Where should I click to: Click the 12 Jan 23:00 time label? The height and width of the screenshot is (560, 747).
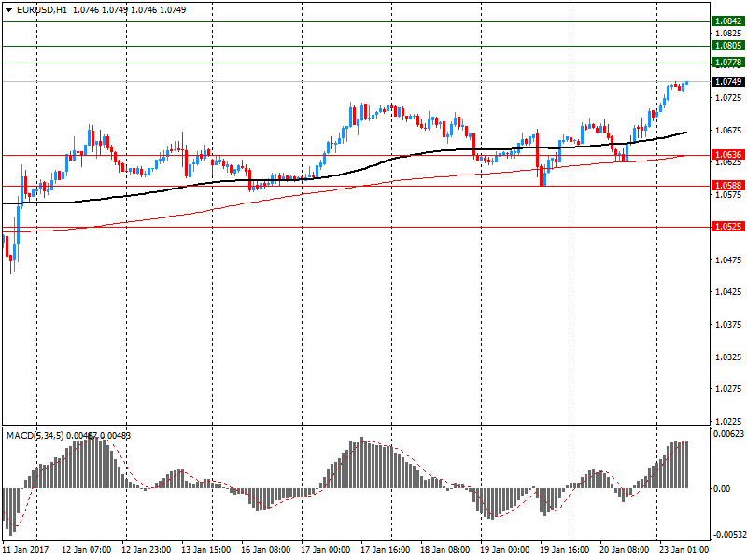point(147,550)
